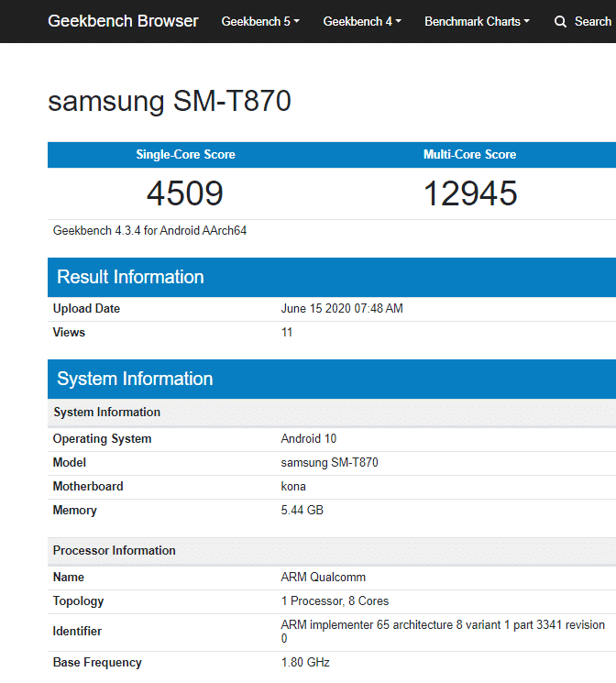Click the Motherboard label
616x683 pixels.
(88, 486)
